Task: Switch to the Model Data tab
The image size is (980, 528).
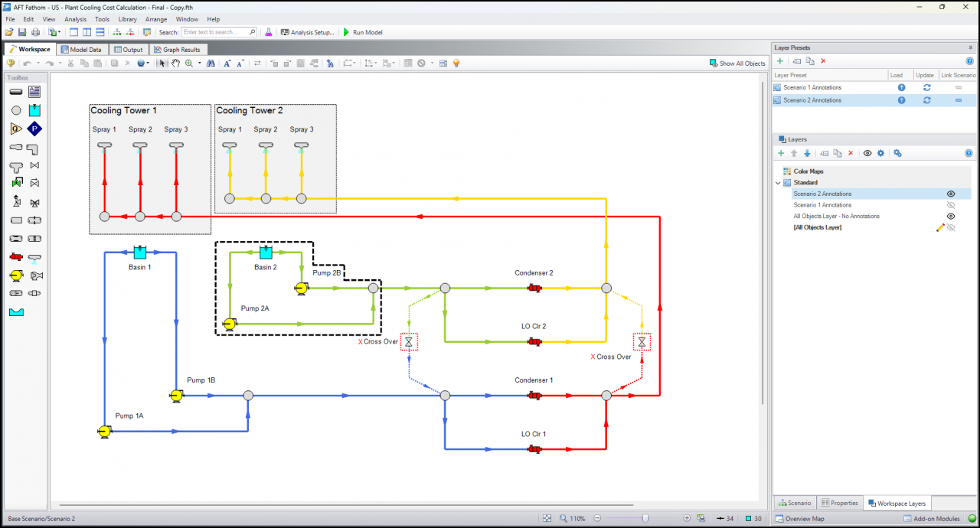Action: 81,49
